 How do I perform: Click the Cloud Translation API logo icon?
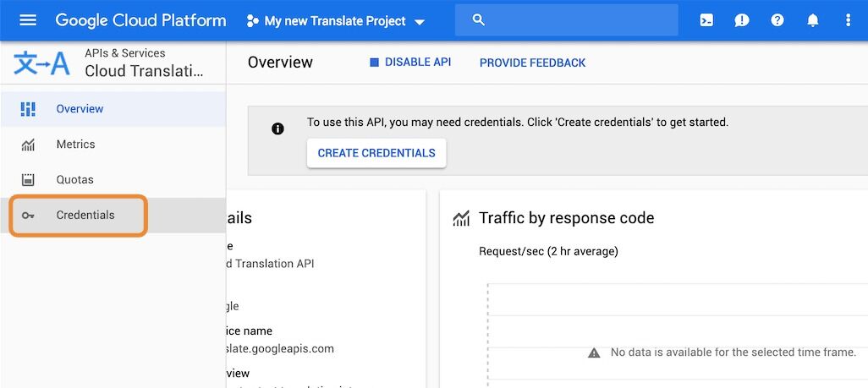point(41,63)
